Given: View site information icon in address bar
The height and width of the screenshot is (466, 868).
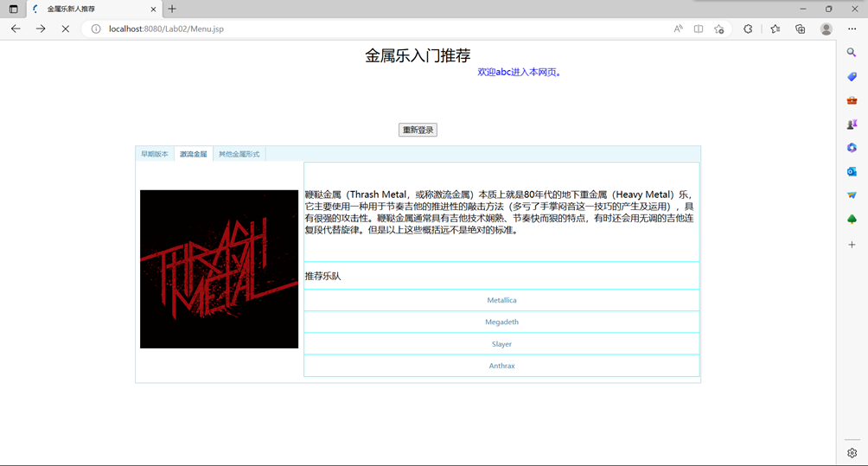Looking at the screenshot, I should (x=96, y=29).
